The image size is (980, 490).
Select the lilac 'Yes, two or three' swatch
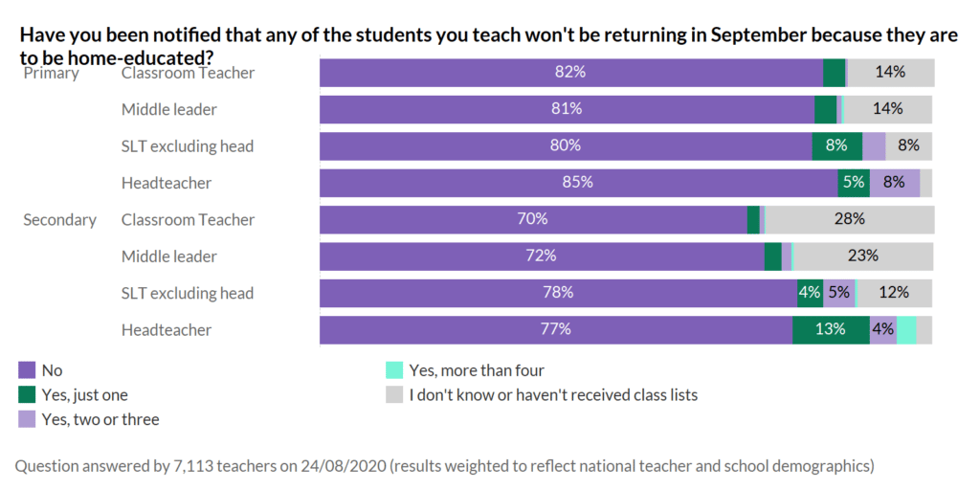tap(27, 419)
